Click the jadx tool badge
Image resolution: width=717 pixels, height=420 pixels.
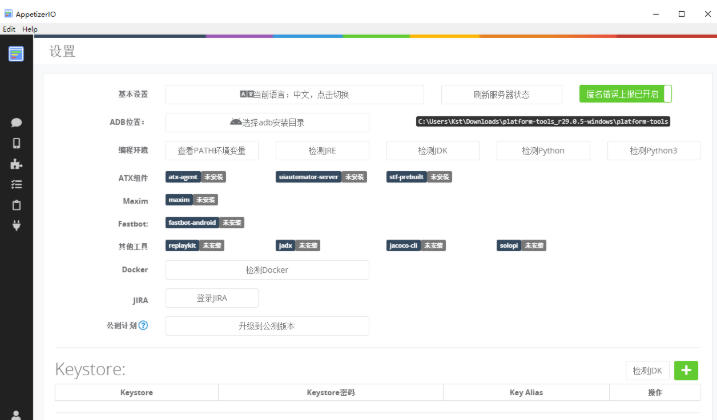coord(298,246)
